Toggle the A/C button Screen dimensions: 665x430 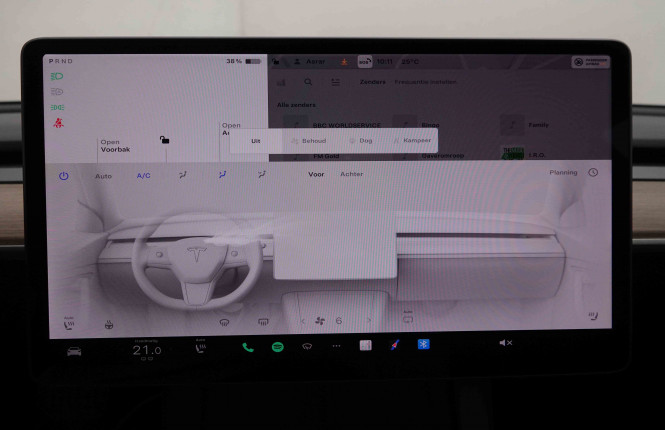144,176
